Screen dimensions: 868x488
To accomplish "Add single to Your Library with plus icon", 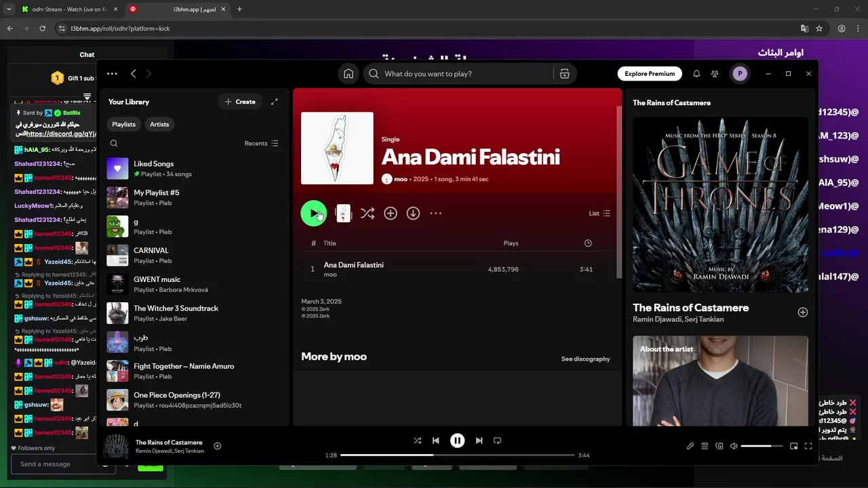I will [391, 213].
